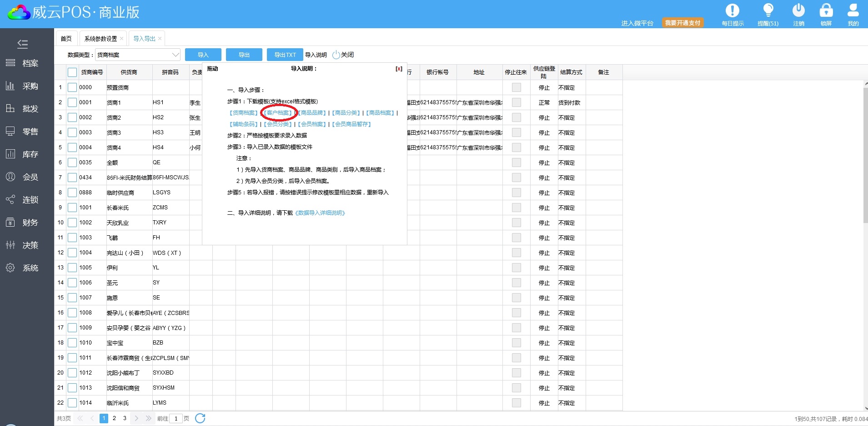Image resolution: width=868 pixels, height=426 pixels.
Task: Collapse the sidebar with the menu toggle icon
Action: pyautogui.click(x=22, y=44)
